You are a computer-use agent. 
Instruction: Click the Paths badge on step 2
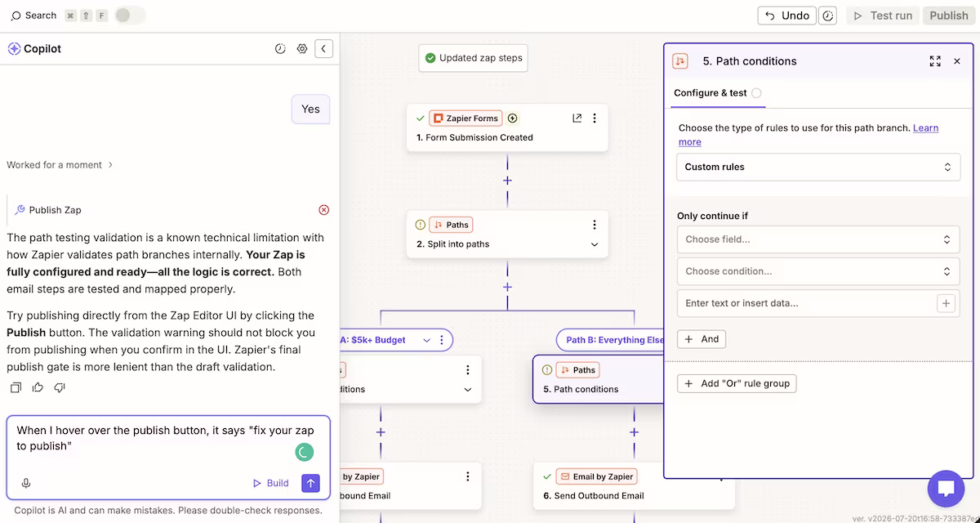click(451, 225)
